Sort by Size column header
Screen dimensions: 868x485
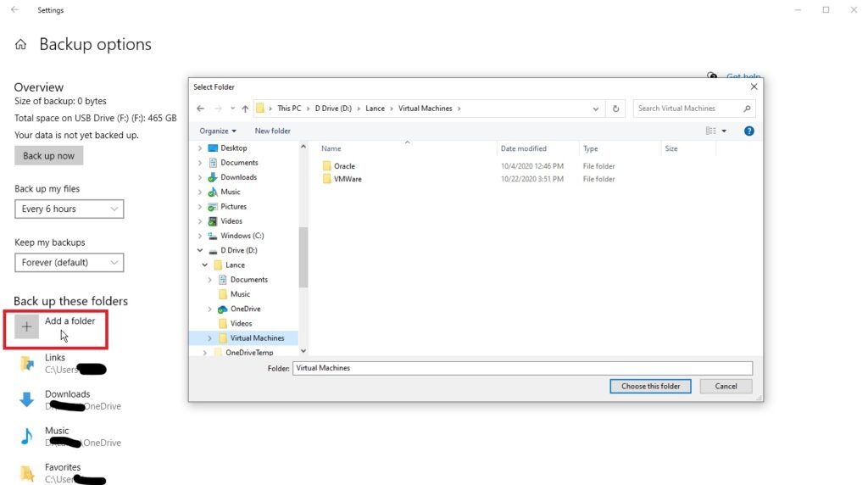click(671, 148)
